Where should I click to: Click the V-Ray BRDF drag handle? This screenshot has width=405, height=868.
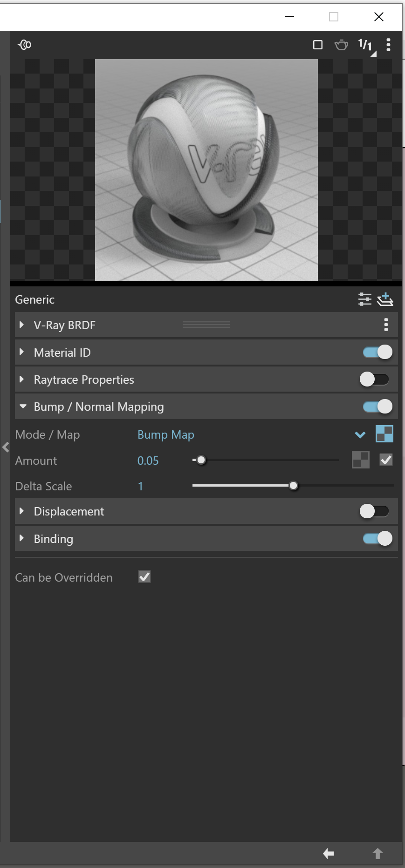[x=206, y=325]
